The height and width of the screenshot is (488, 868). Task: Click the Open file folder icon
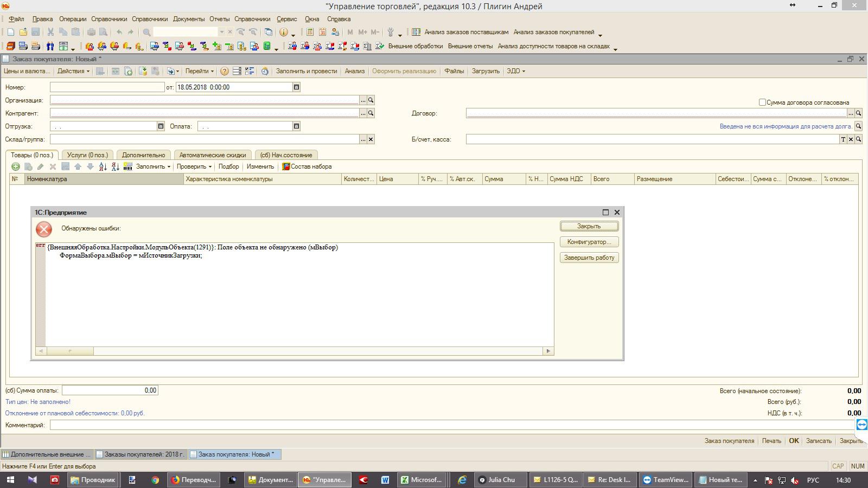(23, 33)
